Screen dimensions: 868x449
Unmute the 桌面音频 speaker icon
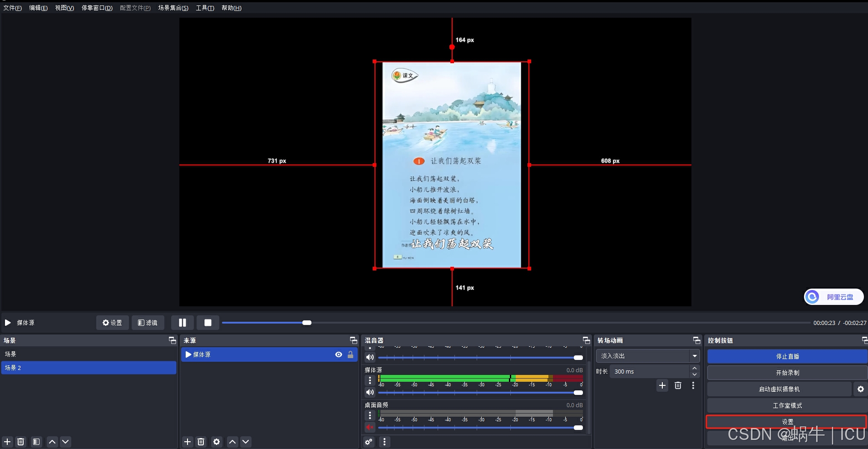pyautogui.click(x=370, y=427)
